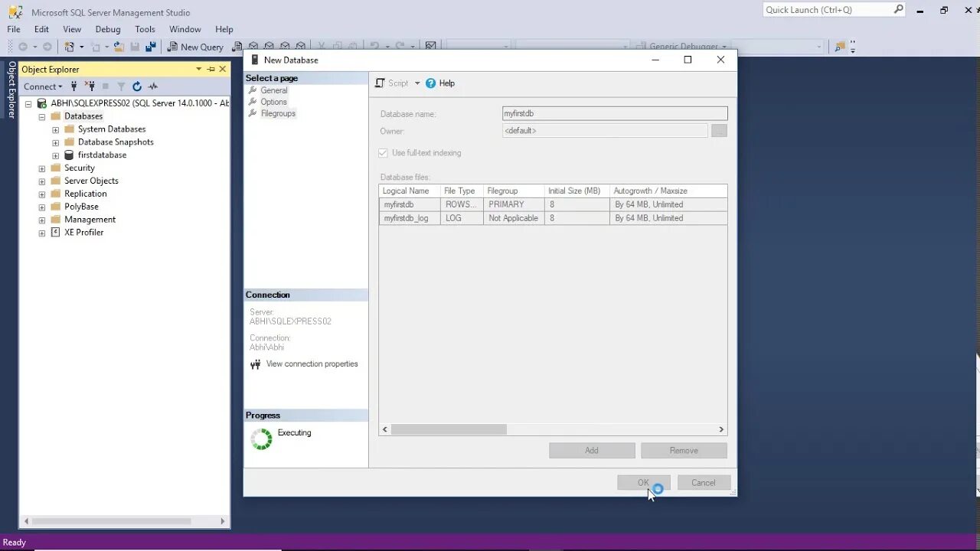Click the View connection properties icon
980x551 pixels.
click(256, 364)
